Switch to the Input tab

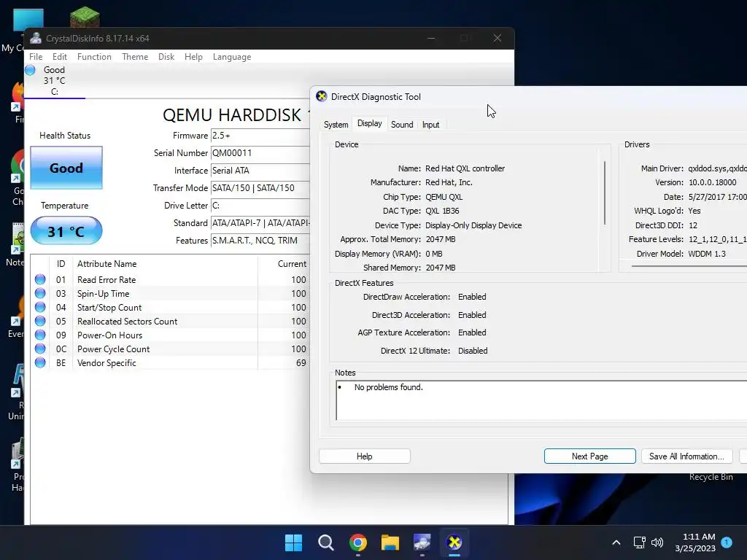tap(430, 124)
